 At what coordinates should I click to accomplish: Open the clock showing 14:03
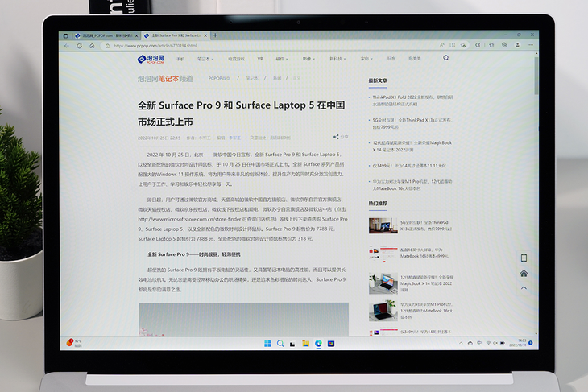[518, 343]
